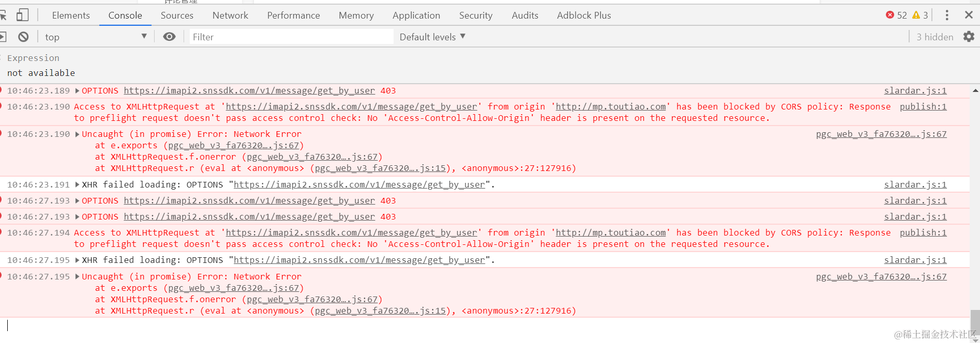This screenshot has width=980, height=343.
Task: Focus the console Filter field
Action: point(291,37)
